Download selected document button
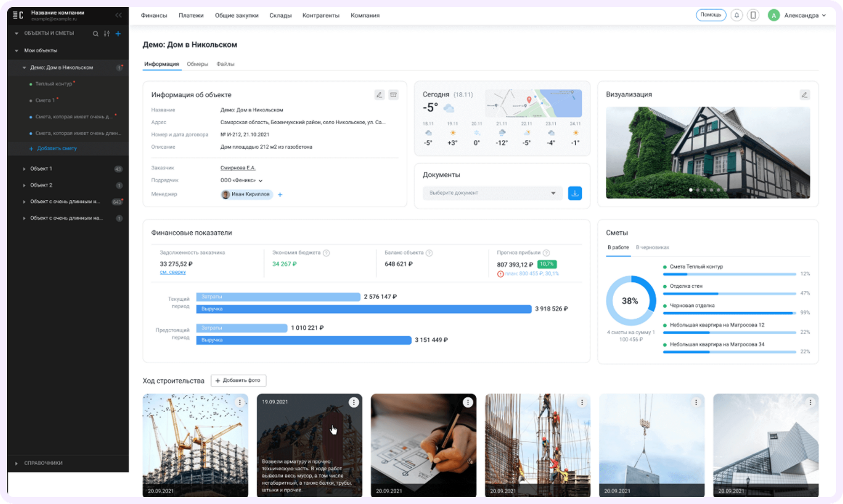Image resolution: width=843 pixels, height=504 pixels. click(x=575, y=193)
